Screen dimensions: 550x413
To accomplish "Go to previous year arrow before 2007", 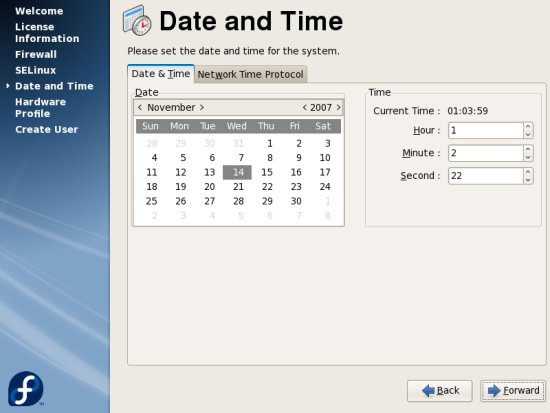I will coord(304,107).
